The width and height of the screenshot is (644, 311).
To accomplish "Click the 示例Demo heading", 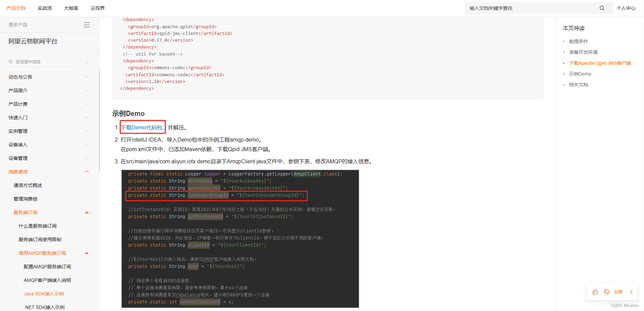I will [x=129, y=113].
